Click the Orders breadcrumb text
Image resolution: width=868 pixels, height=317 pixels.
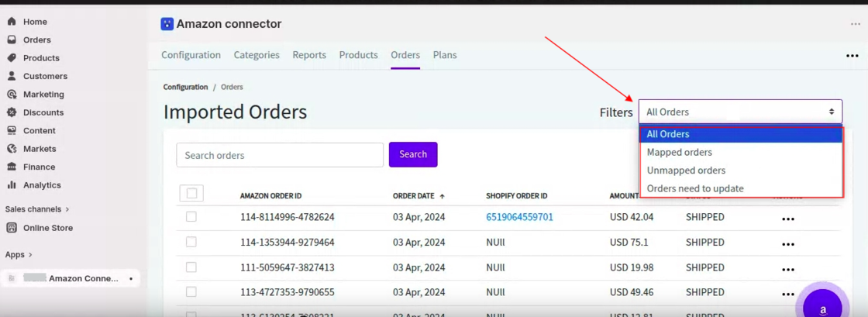click(x=232, y=87)
